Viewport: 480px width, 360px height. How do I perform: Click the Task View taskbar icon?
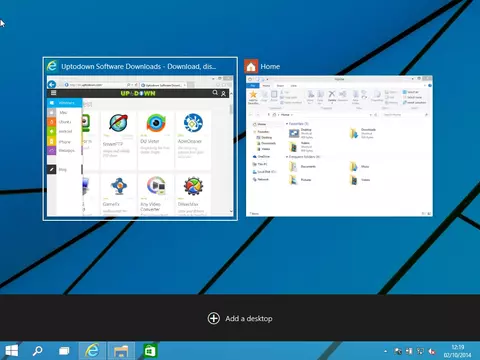[64, 351]
